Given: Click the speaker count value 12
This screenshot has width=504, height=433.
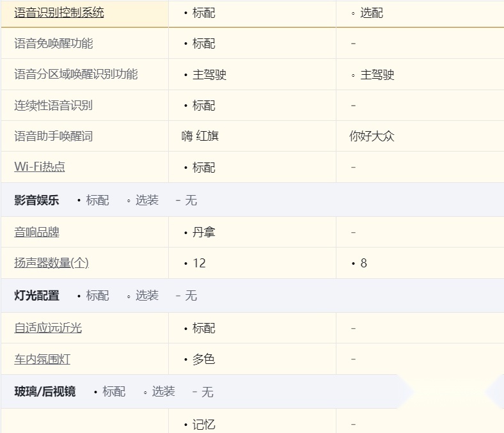Looking at the screenshot, I should (x=199, y=263).
